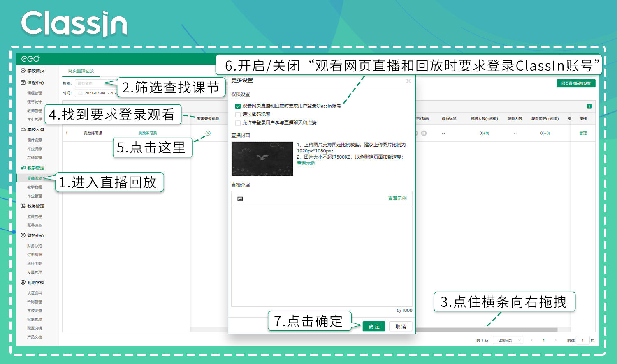Click calendar icon in the 时间 field
Viewport: 617px width, 364px height.
[80, 93]
